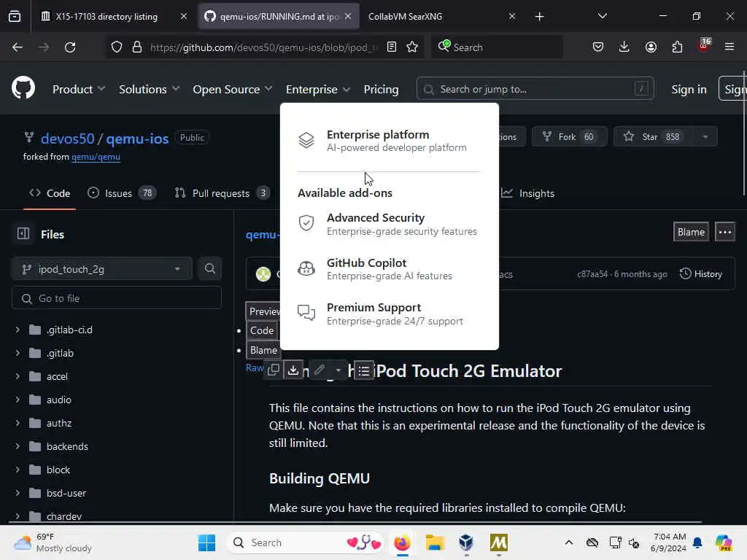Image resolution: width=747 pixels, height=560 pixels.
Task: Open File Explorer from the taskbar
Action: [435, 542]
